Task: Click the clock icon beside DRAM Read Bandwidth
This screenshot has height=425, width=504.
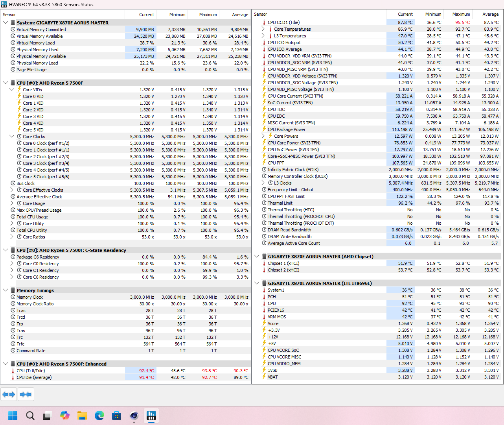Action: (x=264, y=230)
